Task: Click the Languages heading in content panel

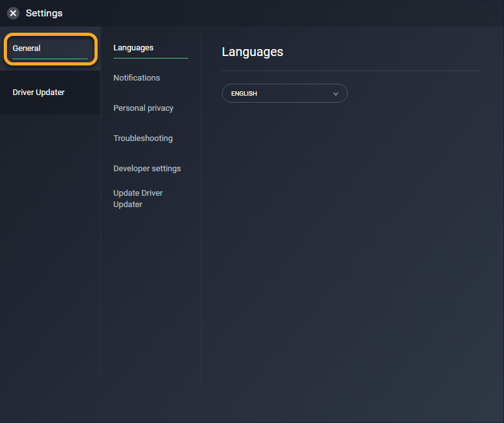Action: pos(252,52)
